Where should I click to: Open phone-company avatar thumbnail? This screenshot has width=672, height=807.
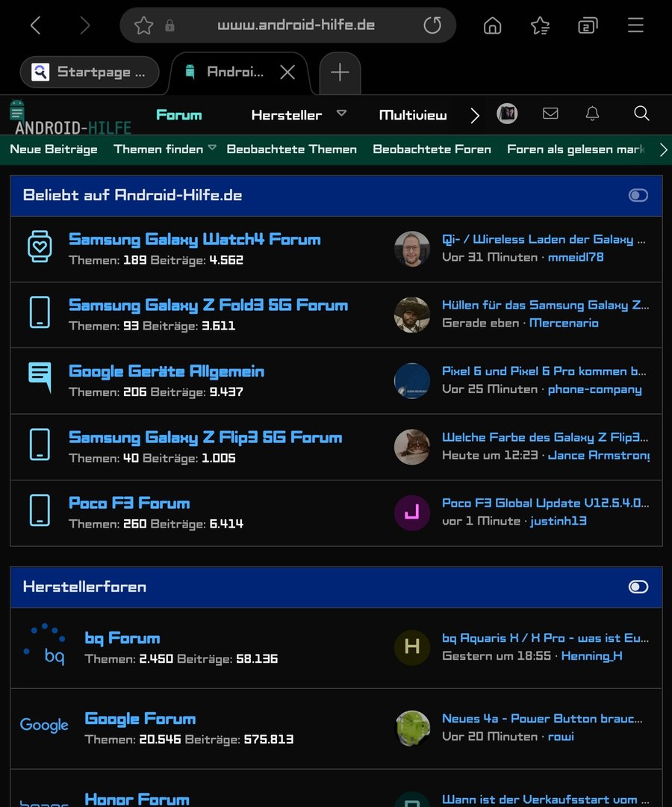tap(412, 381)
